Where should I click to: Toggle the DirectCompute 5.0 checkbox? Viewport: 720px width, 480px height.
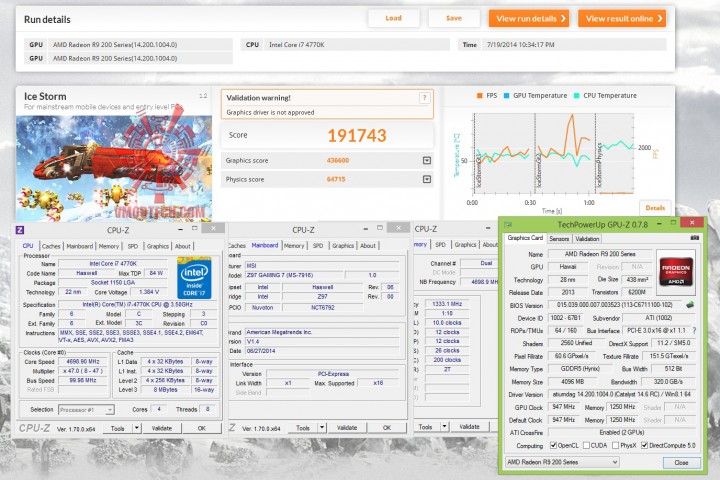pos(644,445)
